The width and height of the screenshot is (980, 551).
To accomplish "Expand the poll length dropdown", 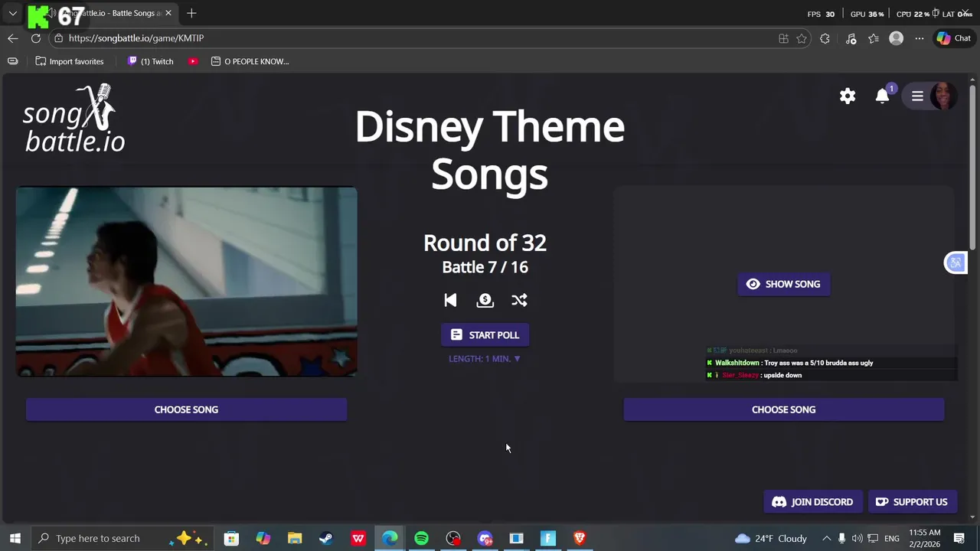I will 485,358.
